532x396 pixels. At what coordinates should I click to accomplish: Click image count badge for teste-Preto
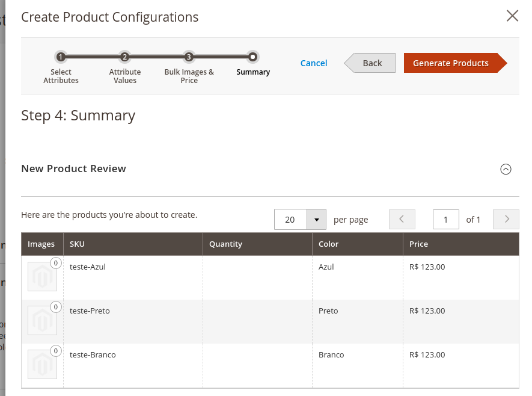point(56,307)
